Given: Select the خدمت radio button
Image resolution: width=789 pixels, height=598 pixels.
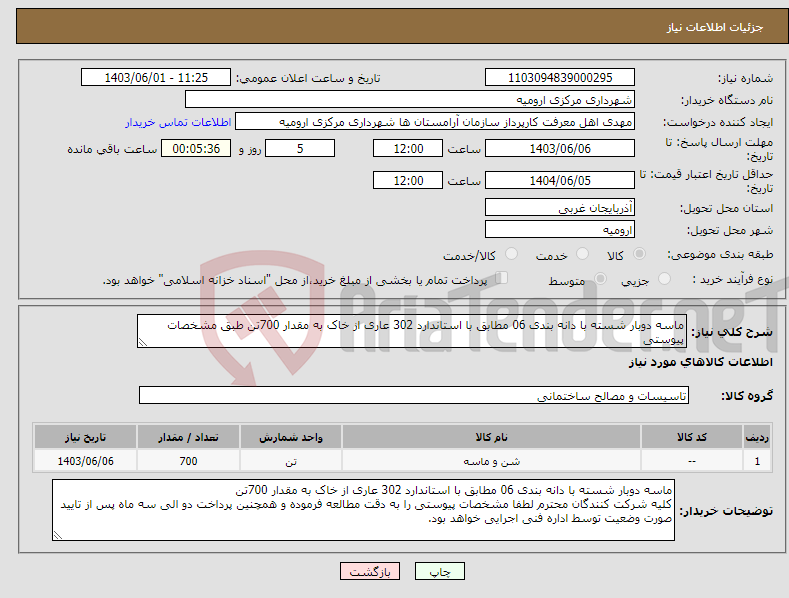Looking at the screenshot, I should point(582,254).
